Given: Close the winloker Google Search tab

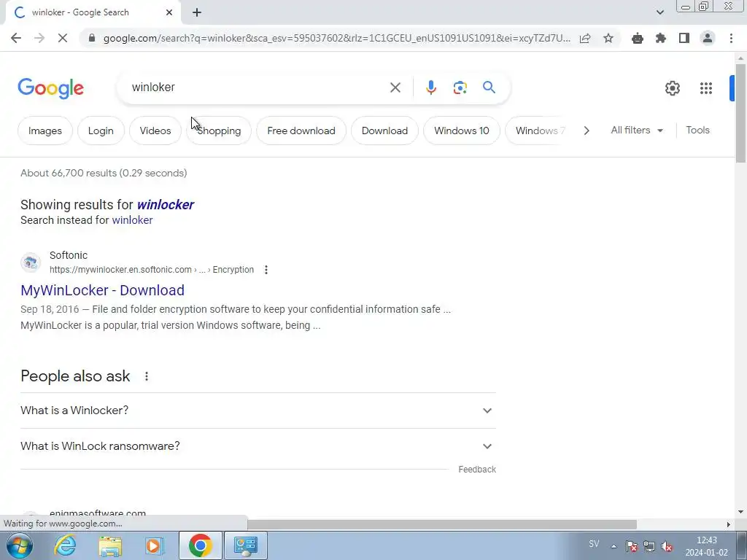Looking at the screenshot, I should pos(169,12).
